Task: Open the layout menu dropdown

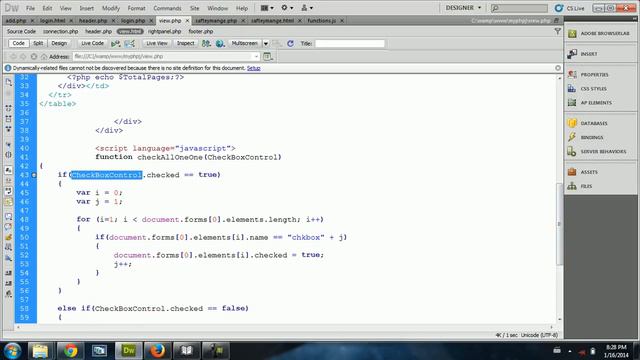Action: coord(267,8)
